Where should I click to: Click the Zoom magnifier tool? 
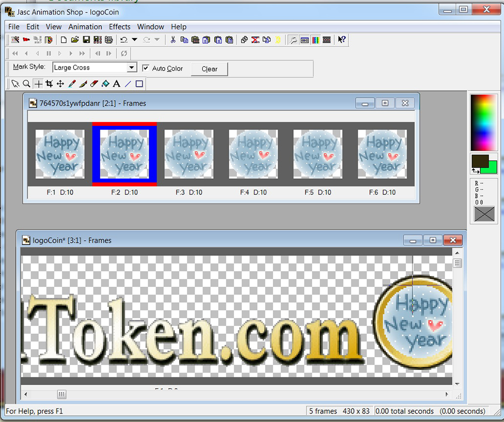click(26, 84)
